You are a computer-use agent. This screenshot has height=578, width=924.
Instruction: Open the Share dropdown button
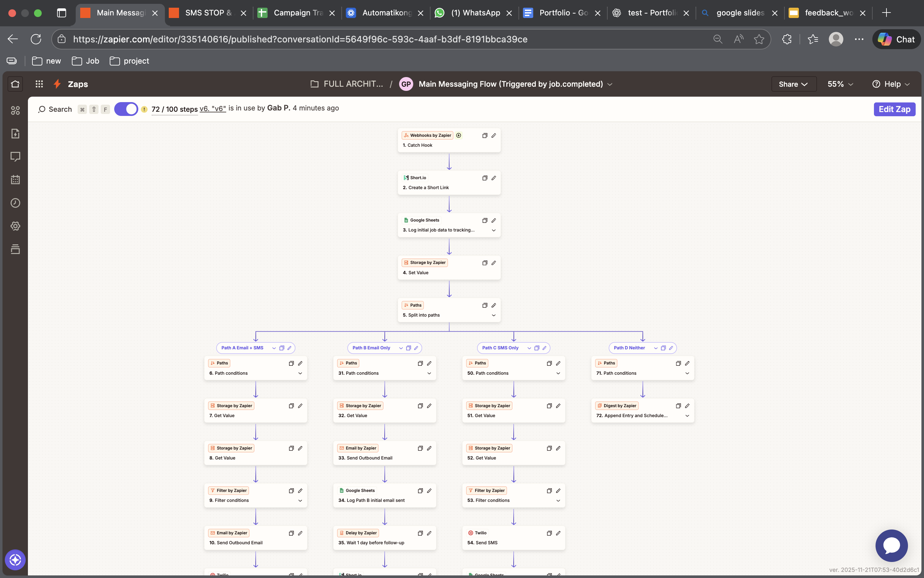pyautogui.click(x=794, y=84)
